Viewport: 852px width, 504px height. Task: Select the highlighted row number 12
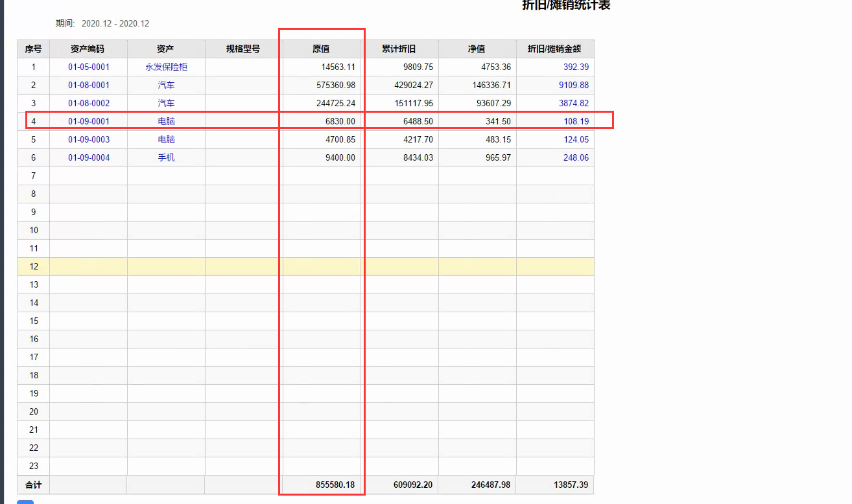click(x=34, y=266)
